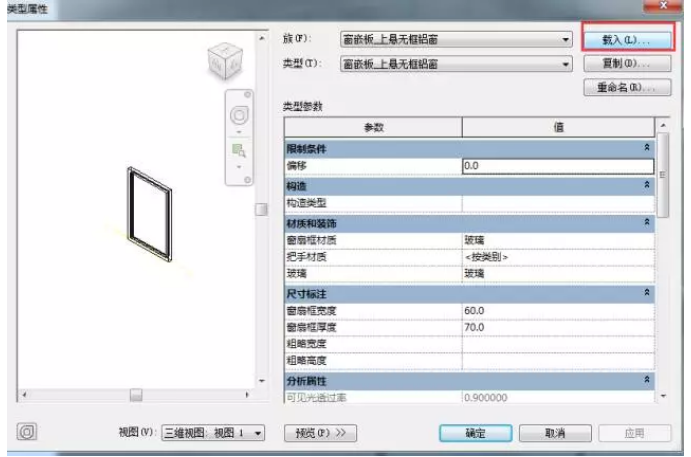The width and height of the screenshot is (691, 457).
Task: Collapse the 材质和装饰 section
Action: [646, 222]
